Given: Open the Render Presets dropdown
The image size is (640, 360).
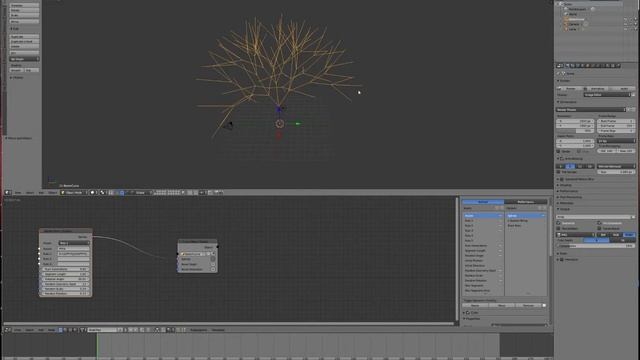Looking at the screenshot, I should (591, 109).
